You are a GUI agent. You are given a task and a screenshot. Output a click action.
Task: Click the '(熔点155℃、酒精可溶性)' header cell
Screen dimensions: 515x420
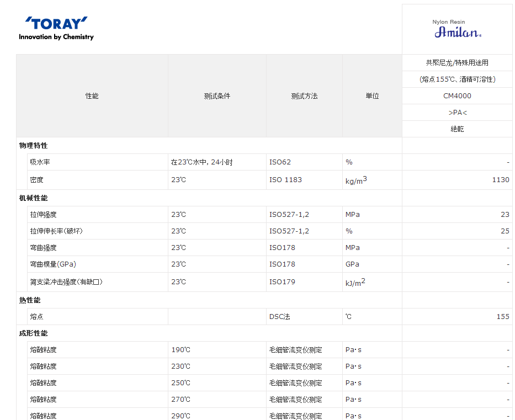(x=457, y=79)
